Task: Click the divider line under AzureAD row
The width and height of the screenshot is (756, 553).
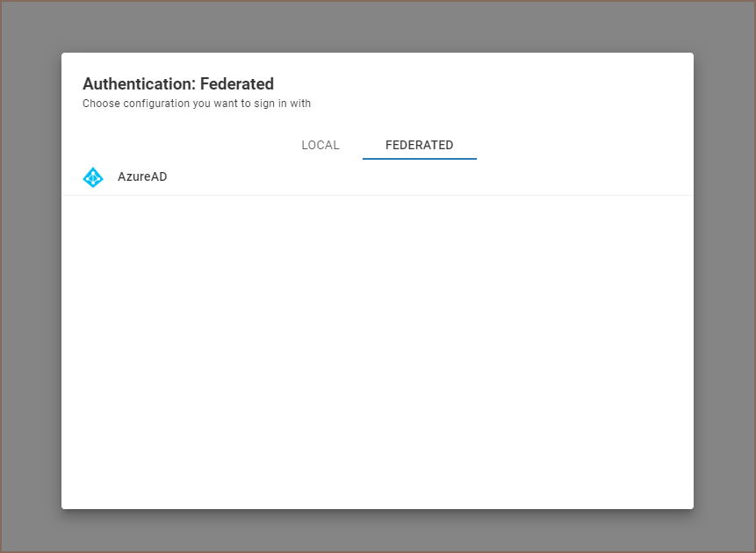Action: tap(378, 195)
